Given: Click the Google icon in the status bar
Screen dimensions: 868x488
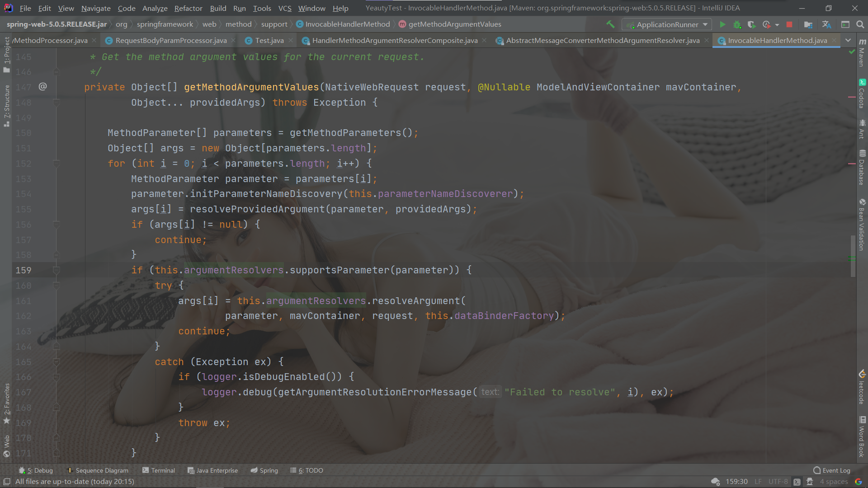Looking at the screenshot, I should (x=858, y=482).
